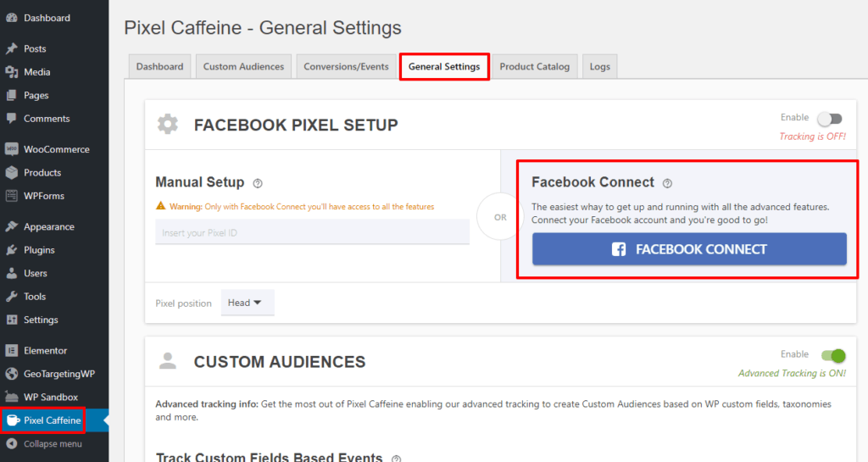Viewport: 868px width, 462px height.
Task: Disable the Custom Audiences advanced tracking toggle
Action: point(833,355)
